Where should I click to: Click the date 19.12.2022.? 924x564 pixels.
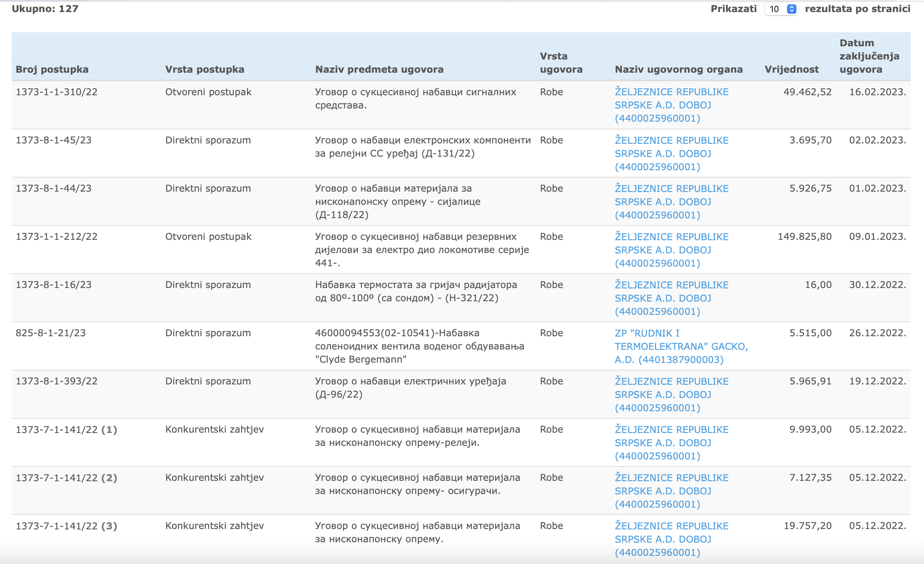pyautogui.click(x=877, y=381)
